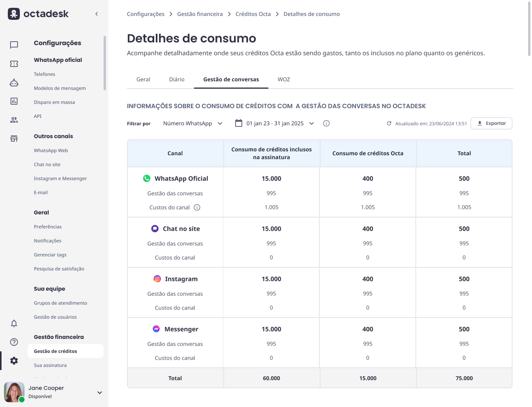The height and width of the screenshot is (407, 532).
Task: Open the date range dropdown chevron
Action: (312, 123)
